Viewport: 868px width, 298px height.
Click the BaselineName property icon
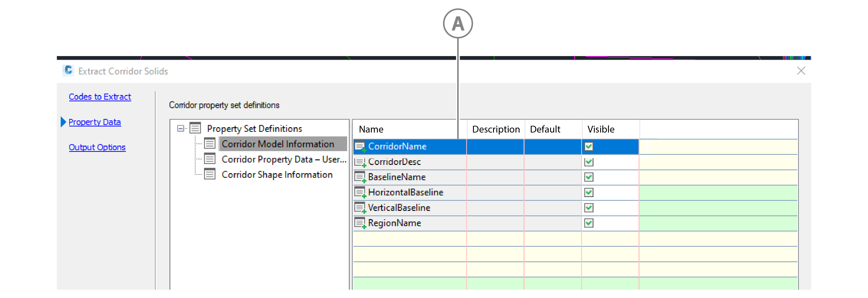(x=360, y=177)
